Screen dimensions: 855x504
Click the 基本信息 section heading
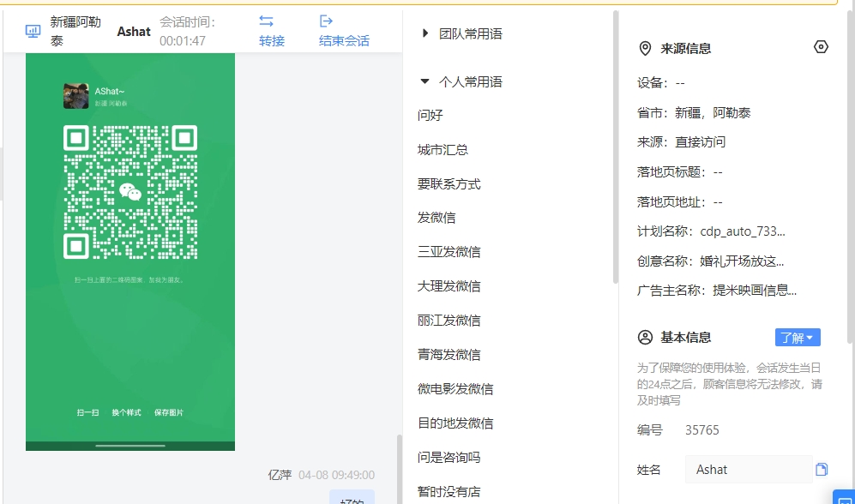click(686, 337)
